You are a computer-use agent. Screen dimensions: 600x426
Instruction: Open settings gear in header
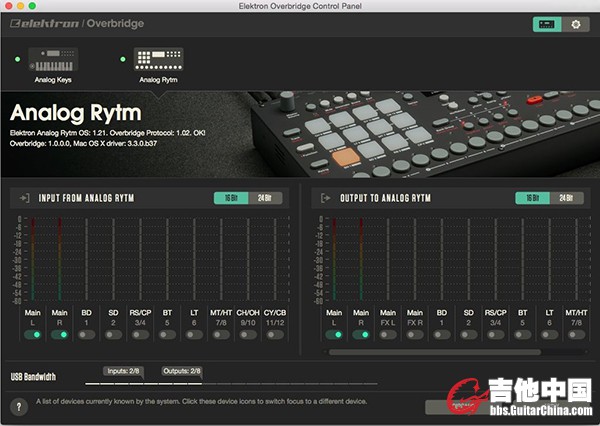576,24
